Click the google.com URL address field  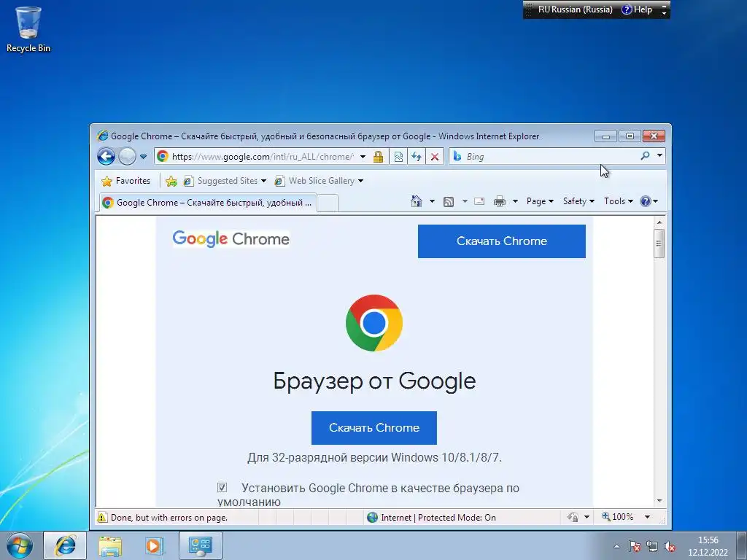point(263,157)
